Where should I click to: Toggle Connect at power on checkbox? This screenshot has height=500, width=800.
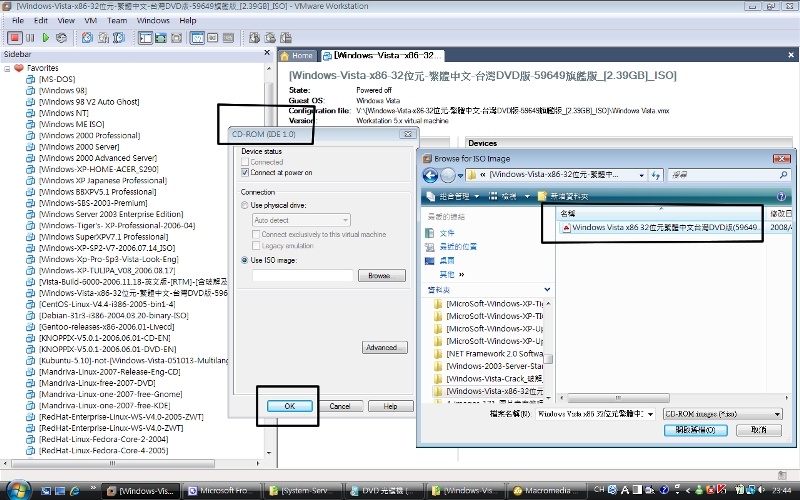tap(245, 172)
